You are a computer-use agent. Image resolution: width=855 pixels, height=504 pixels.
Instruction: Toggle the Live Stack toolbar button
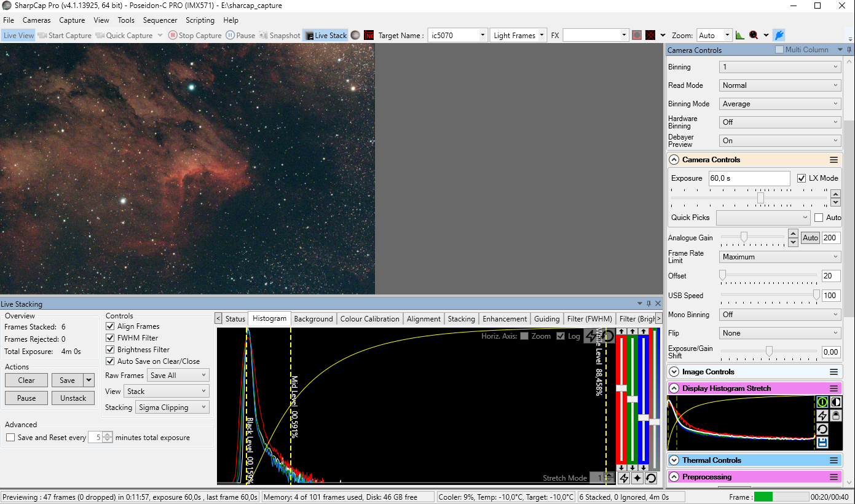(x=326, y=36)
